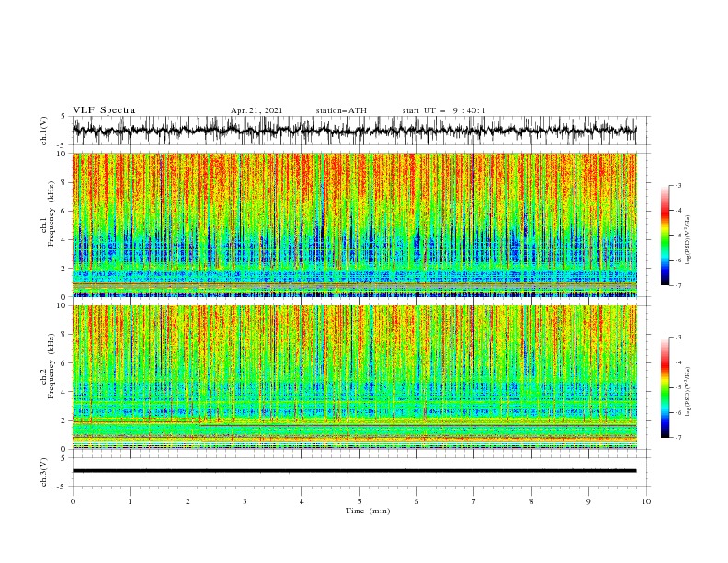
Task: Click time axis tick label "6"
Action: pos(416,501)
